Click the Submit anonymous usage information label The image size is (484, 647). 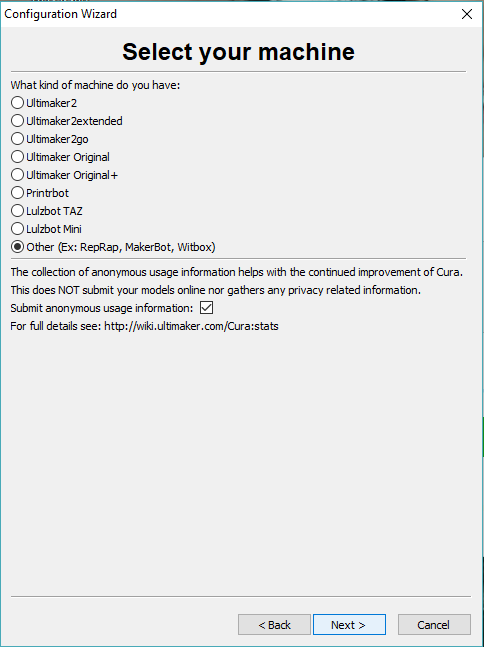tap(102, 308)
